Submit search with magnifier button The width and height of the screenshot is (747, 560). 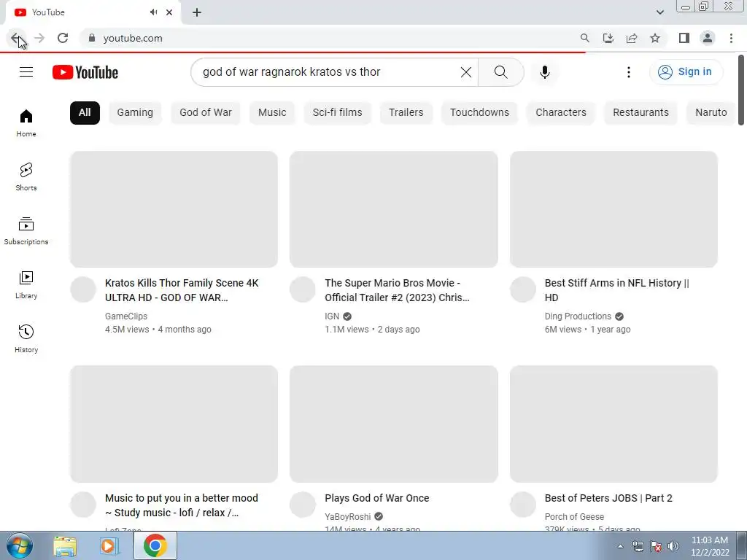500,72
